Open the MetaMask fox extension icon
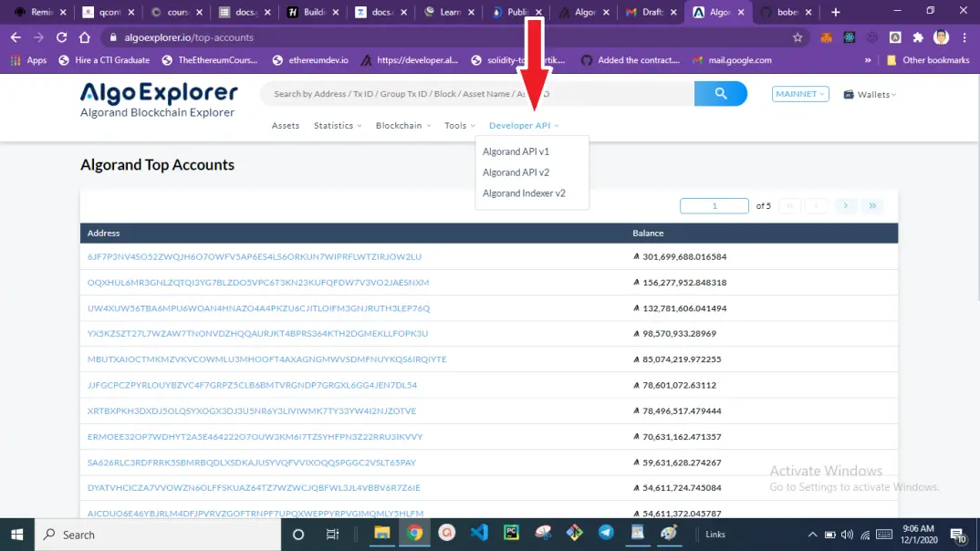980x551 pixels. tap(827, 37)
